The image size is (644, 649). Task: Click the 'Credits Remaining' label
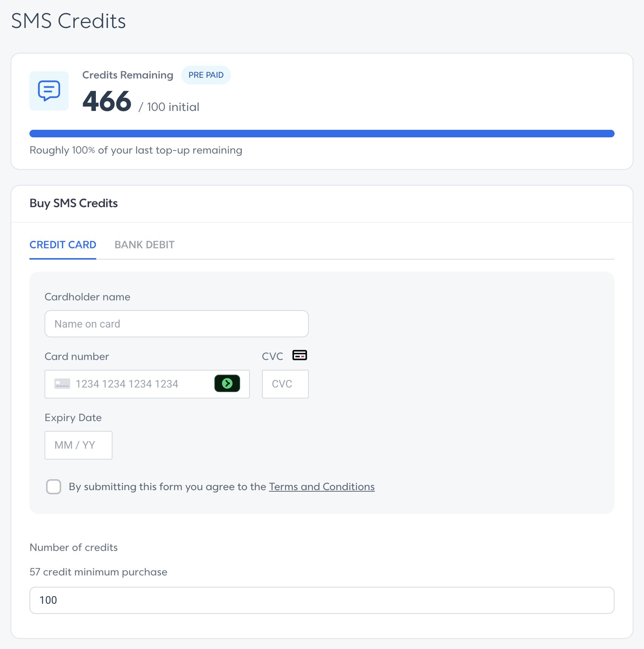coord(128,75)
